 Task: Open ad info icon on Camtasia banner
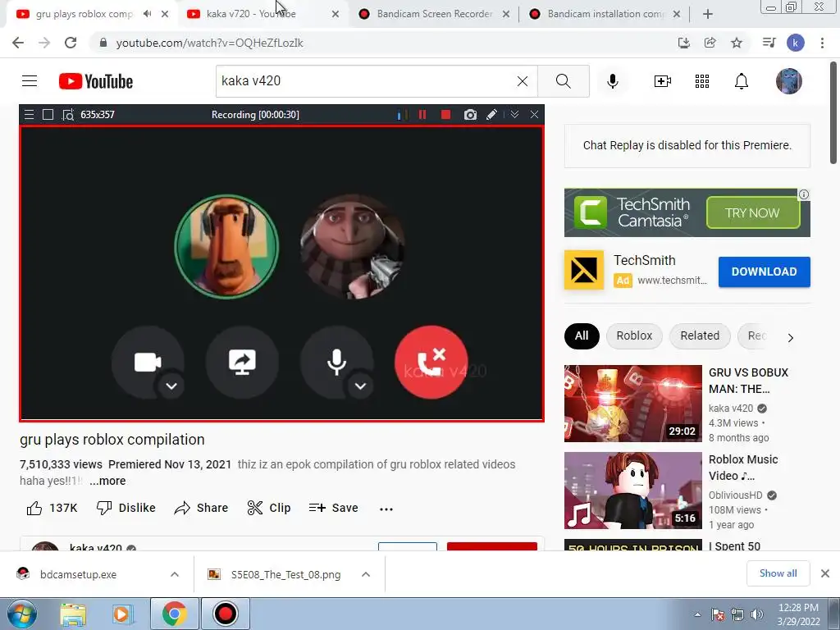(x=804, y=194)
